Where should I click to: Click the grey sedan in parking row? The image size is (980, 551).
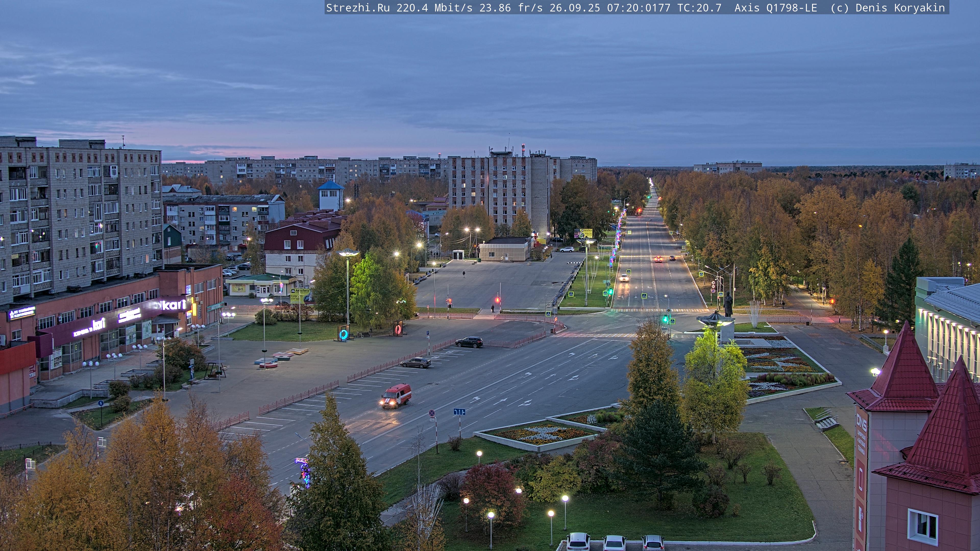[415, 362]
